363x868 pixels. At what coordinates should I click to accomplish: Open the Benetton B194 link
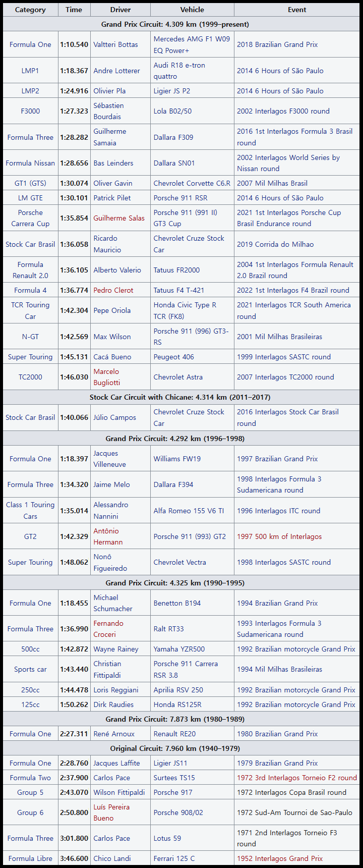click(177, 603)
